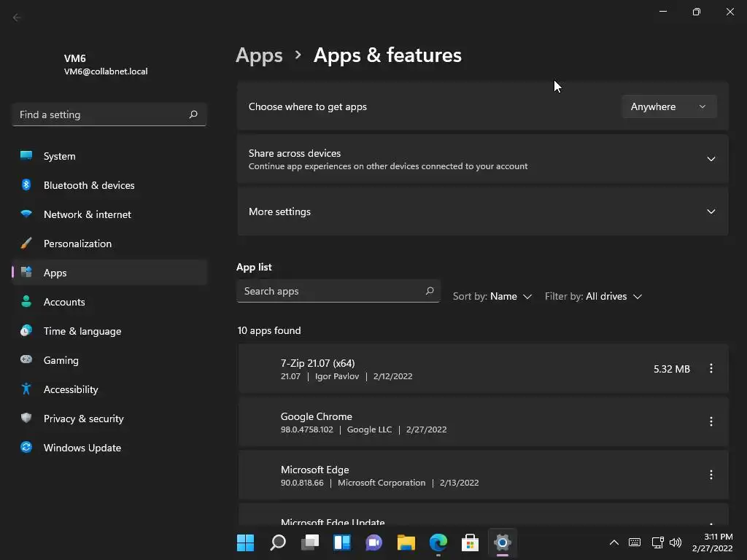Image resolution: width=747 pixels, height=560 pixels.
Task: Open more options for 7-Zip 21.07
Action: point(711,368)
